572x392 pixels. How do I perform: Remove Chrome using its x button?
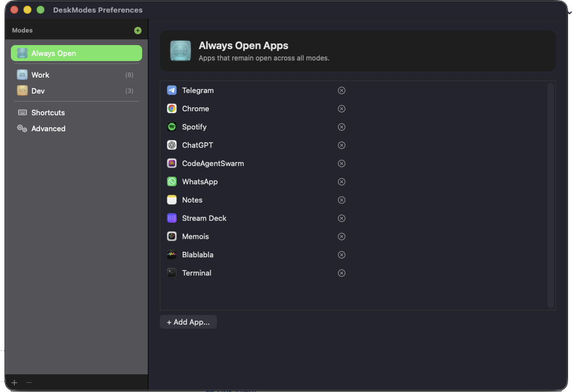point(341,108)
